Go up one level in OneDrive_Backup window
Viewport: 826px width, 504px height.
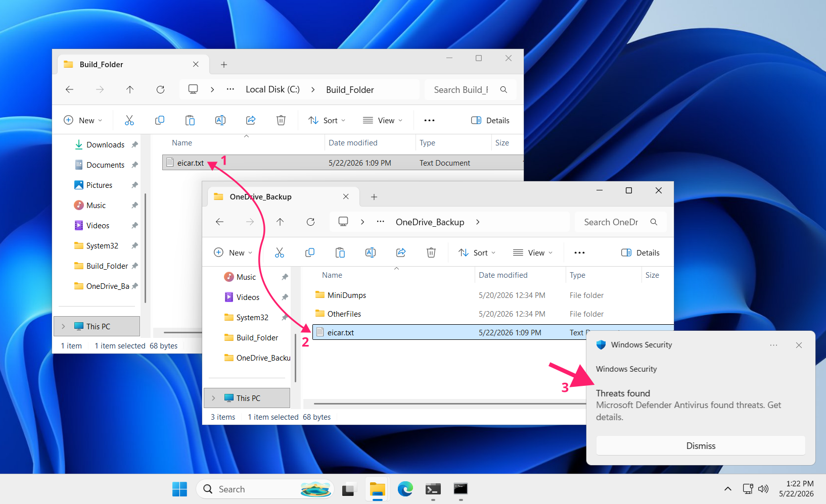[280, 222]
